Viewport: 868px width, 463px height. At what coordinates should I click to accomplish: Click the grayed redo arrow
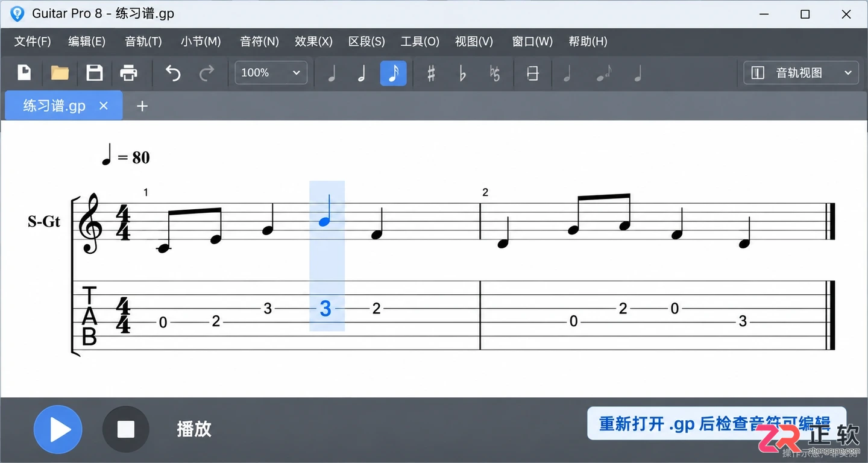tap(207, 74)
